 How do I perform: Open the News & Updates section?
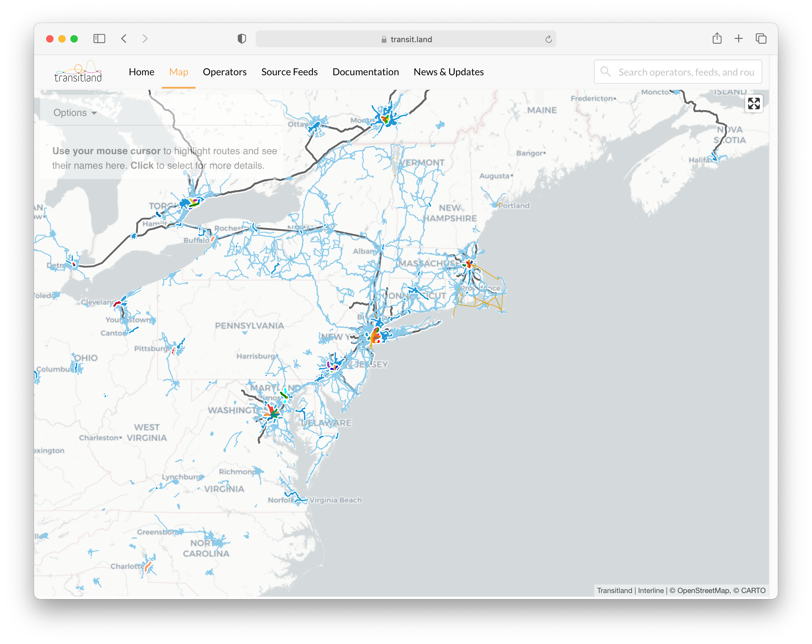449,72
